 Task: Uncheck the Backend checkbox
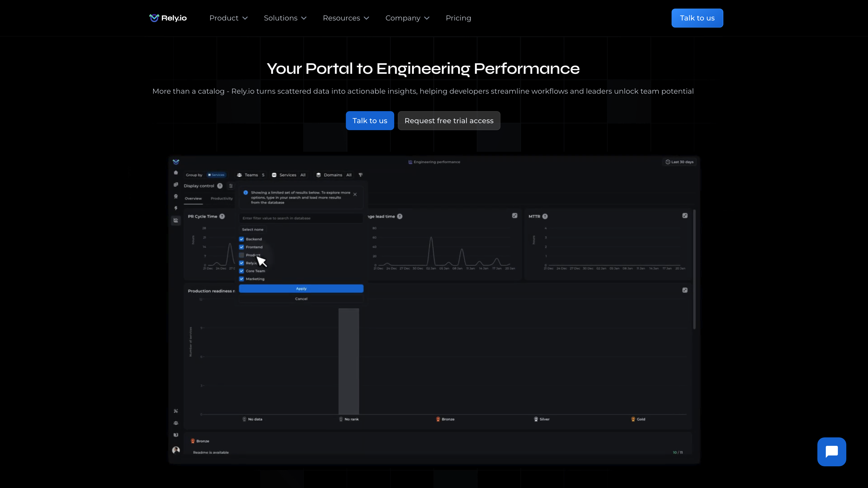click(242, 239)
